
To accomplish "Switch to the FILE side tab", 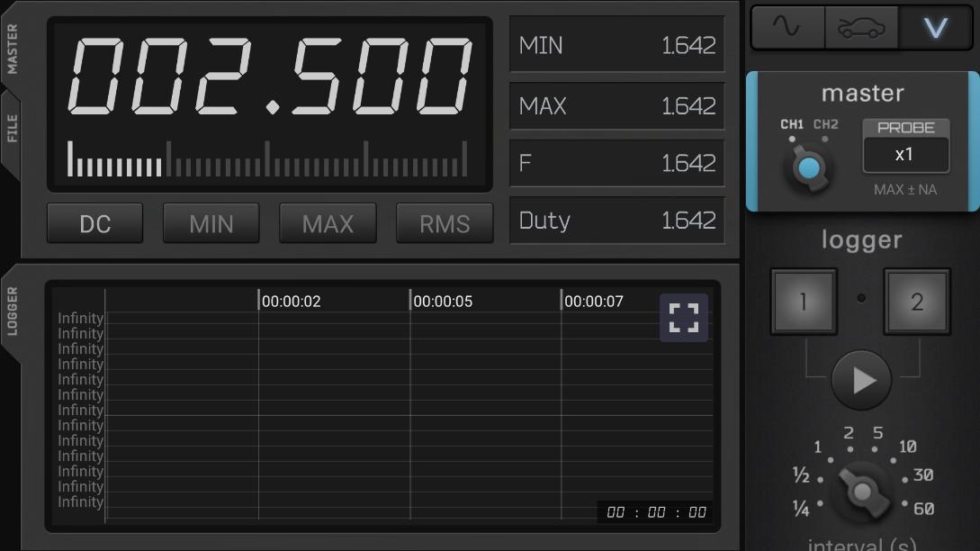I will (12, 129).
